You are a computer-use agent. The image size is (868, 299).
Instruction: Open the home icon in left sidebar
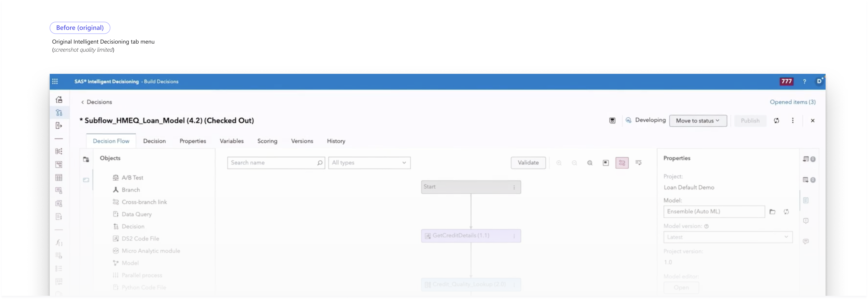pyautogui.click(x=59, y=99)
